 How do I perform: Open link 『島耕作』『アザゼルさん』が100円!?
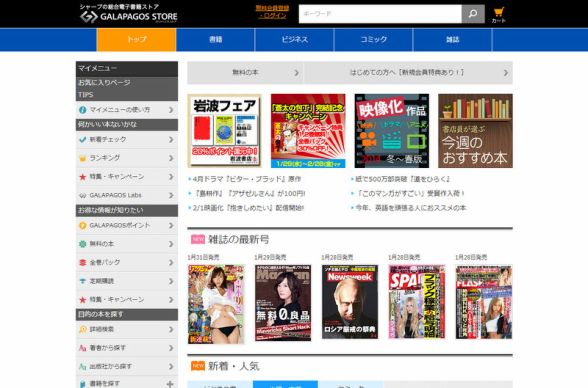(x=249, y=193)
